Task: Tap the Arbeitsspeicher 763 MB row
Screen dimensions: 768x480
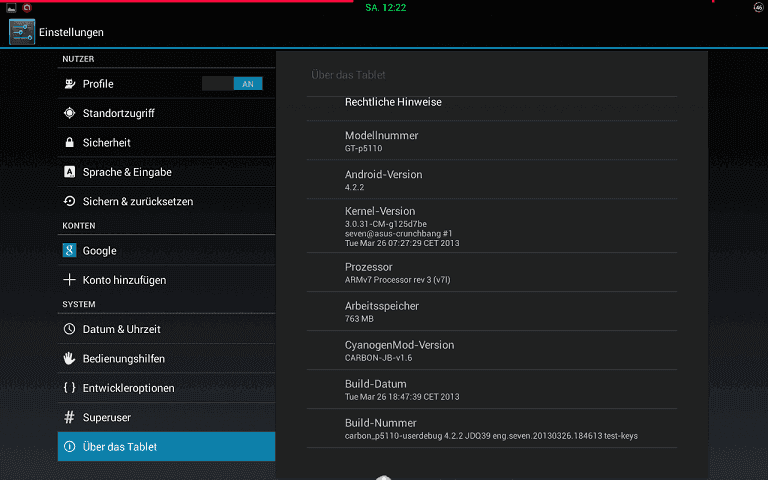Action: pyautogui.click(x=492, y=311)
